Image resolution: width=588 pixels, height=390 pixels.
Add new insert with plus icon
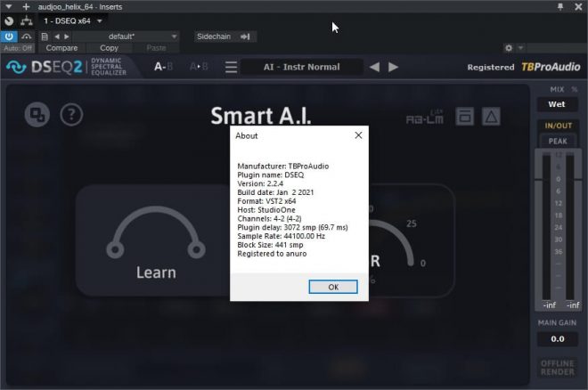tap(26, 7)
